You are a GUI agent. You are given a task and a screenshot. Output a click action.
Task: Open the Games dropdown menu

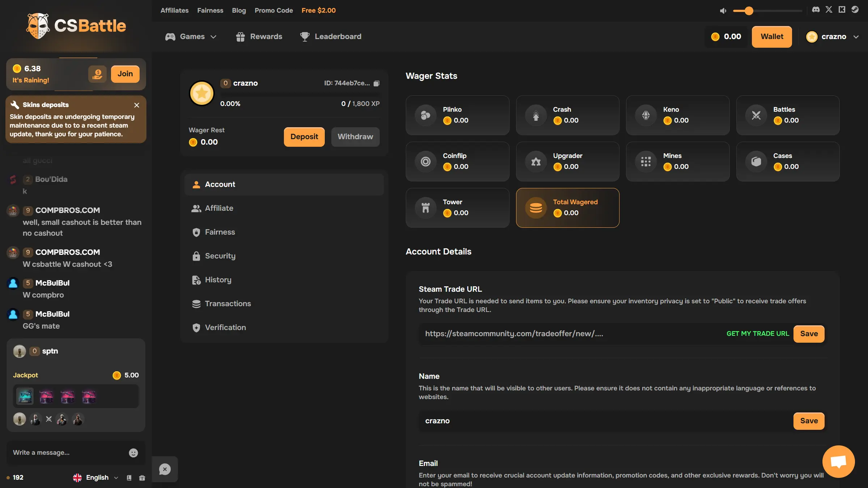tap(191, 37)
